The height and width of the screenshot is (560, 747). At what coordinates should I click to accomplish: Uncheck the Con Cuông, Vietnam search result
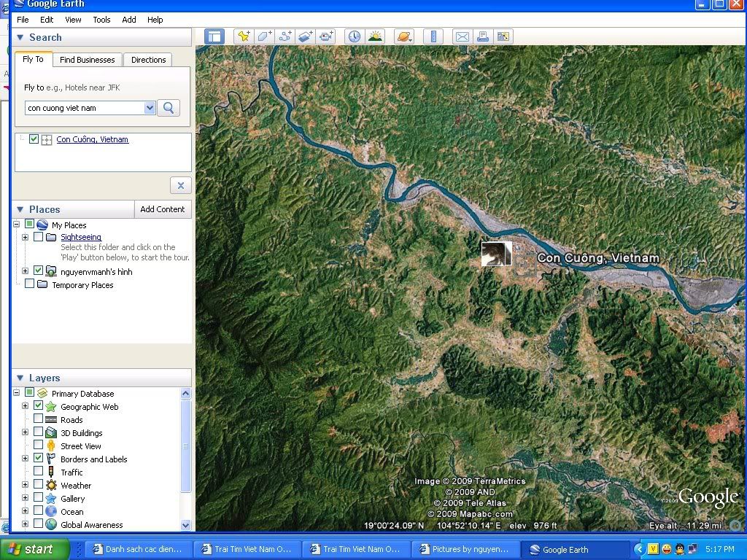34,139
